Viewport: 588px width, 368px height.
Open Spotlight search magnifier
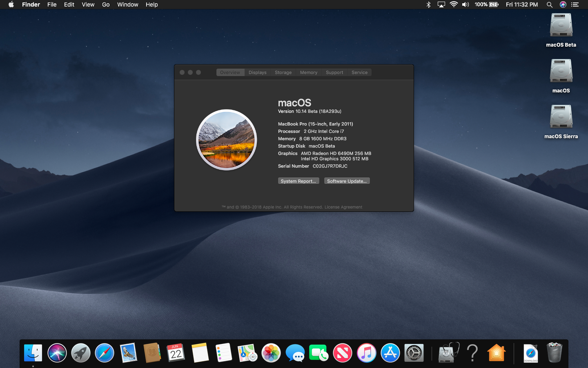[x=550, y=4]
